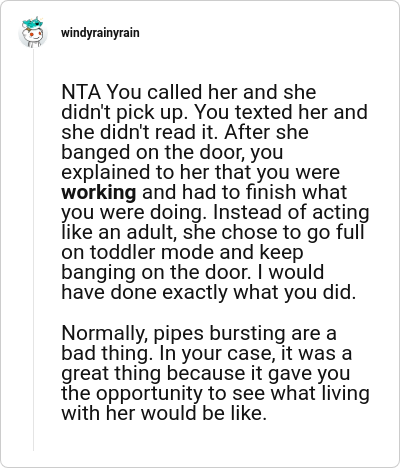Click the bold word "working"
The height and width of the screenshot is (468, 400).
pos(99,193)
